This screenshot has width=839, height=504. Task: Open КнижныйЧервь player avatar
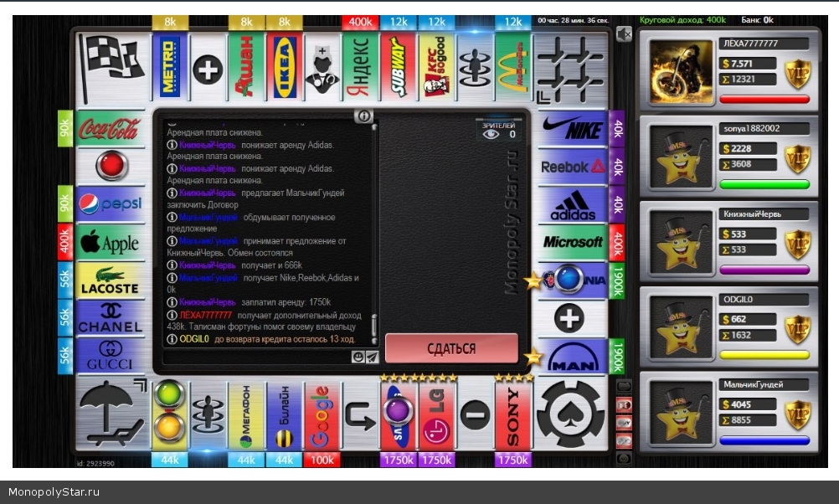tap(681, 242)
